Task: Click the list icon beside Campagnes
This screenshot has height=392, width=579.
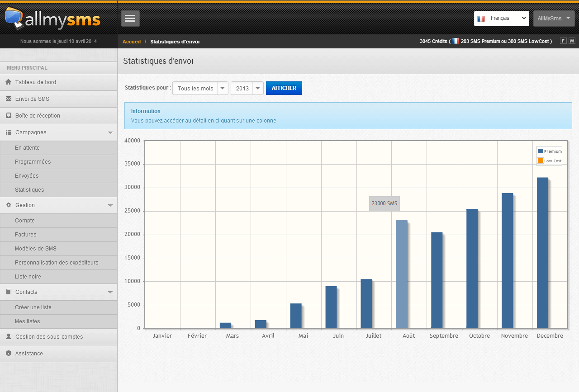Action: pos(8,132)
